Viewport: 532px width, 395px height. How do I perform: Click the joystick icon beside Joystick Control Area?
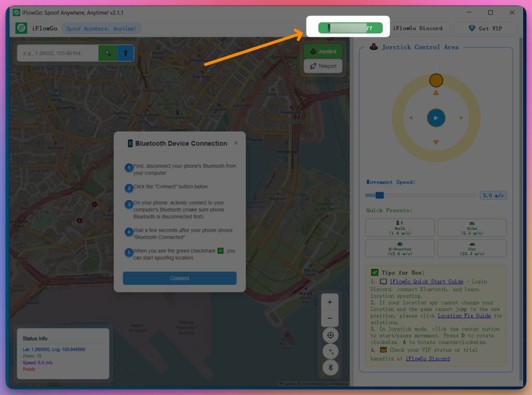[x=374, y=47]
